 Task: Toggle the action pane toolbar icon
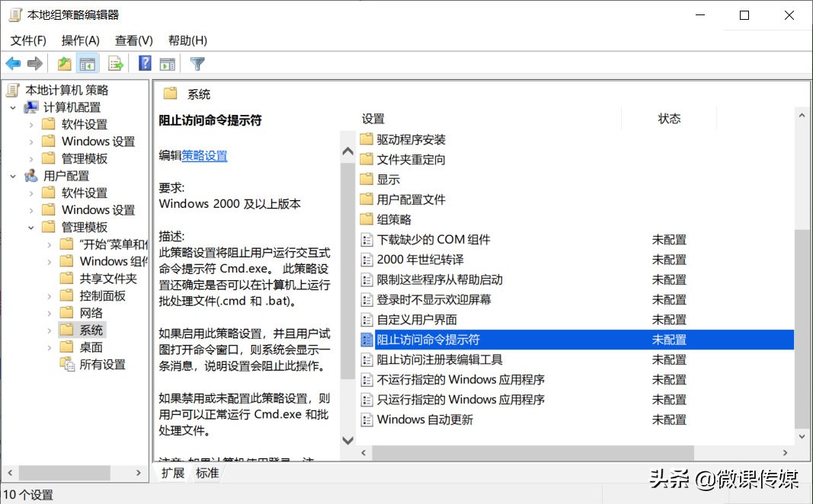[x=168, y=63]
